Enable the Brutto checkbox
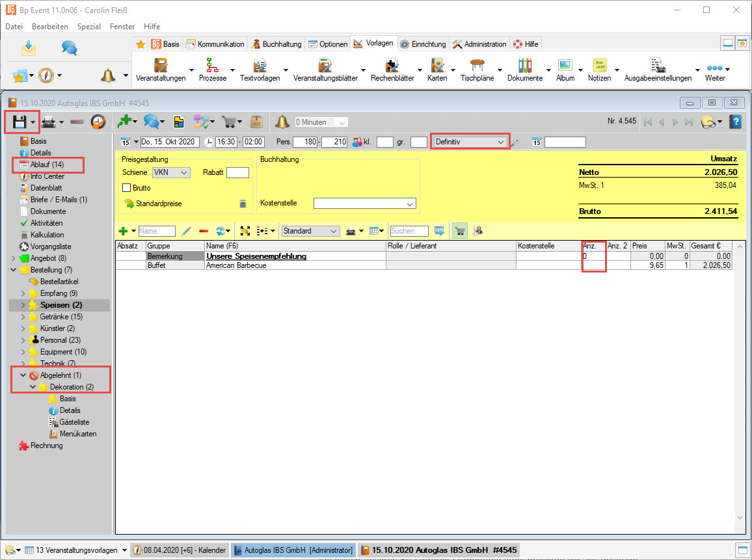This screenshot has width=752, height=560. pyautogui.click(x=127, y=188)
